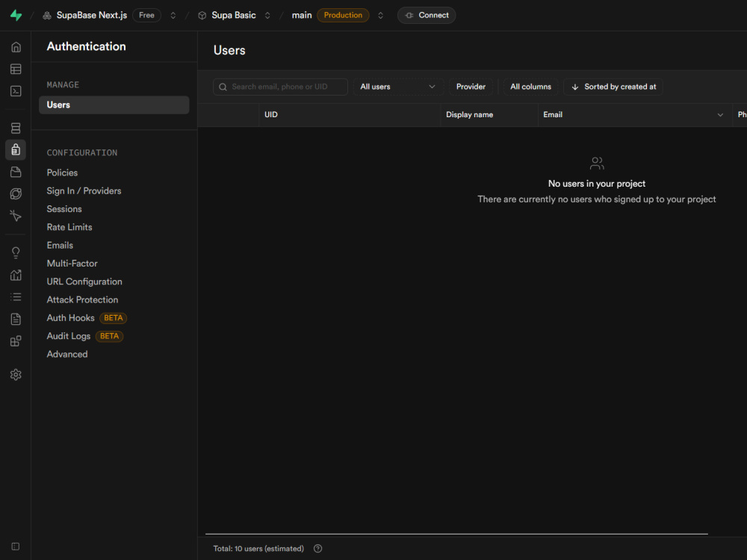Click the Connect button
Screen dimensions: 747x560
427,15
